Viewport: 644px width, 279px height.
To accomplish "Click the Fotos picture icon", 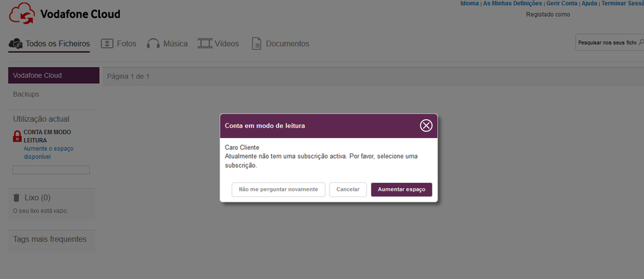I will pos(107,43).
